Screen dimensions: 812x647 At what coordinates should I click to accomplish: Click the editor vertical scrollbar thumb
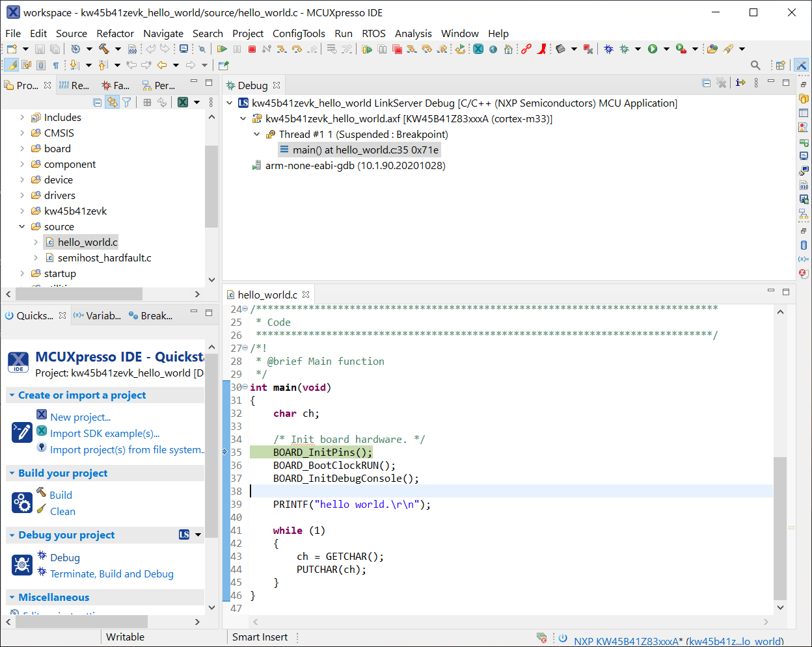(x=780, y=527)
